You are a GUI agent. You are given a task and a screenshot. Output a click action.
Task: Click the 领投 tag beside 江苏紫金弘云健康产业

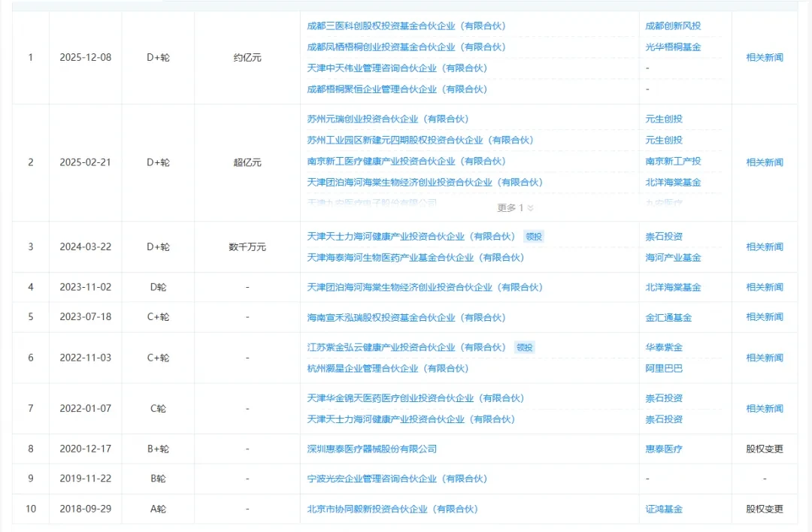[524, 347]
